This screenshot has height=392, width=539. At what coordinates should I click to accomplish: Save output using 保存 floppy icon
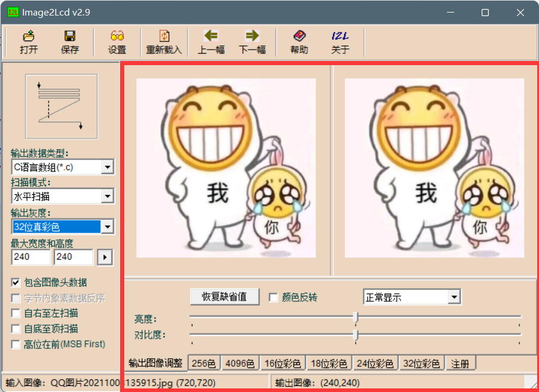coord(70,42)
